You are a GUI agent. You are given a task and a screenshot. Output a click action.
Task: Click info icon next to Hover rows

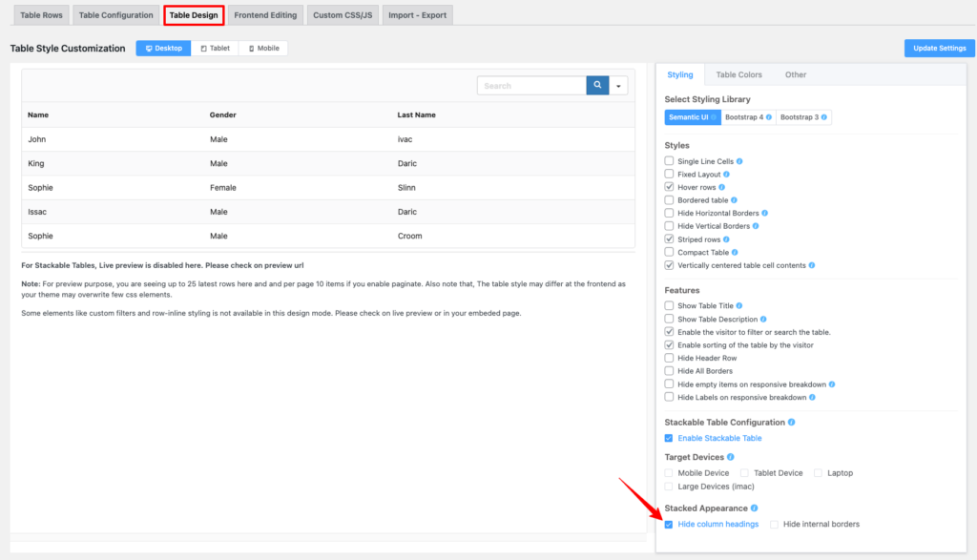721,187
